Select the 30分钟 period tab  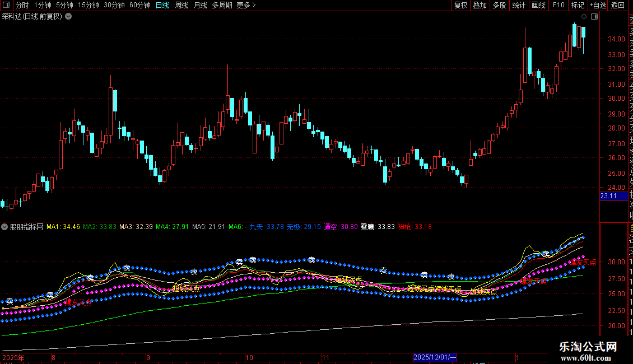tap(114, 5)
